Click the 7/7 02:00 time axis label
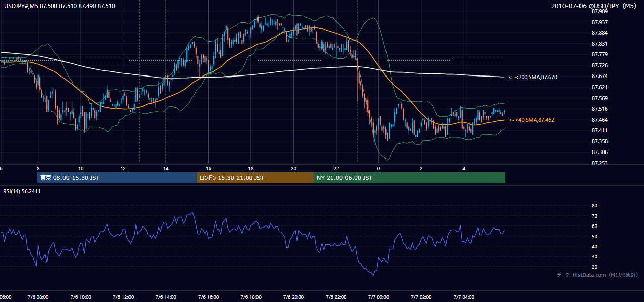This screenshot has height=302, width=644. (x=421, y=297)
